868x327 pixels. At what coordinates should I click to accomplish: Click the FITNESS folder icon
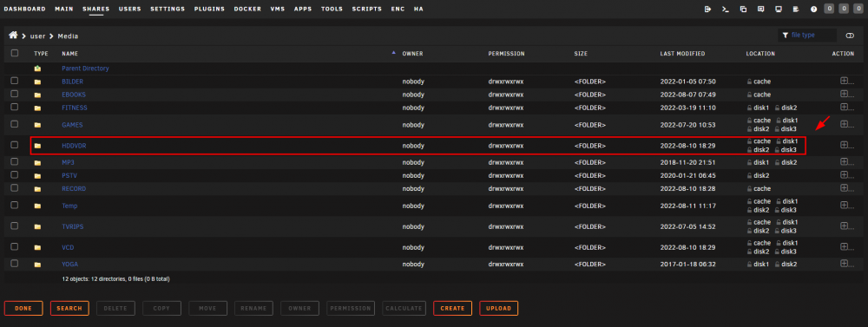(x=37, y=108)
